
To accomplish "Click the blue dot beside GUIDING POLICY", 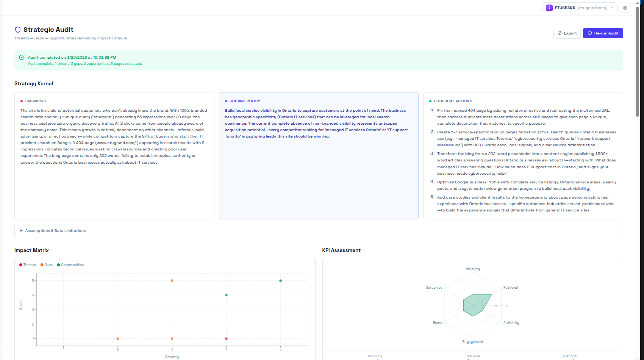I will pyautogui.click(x=226, y=100).
